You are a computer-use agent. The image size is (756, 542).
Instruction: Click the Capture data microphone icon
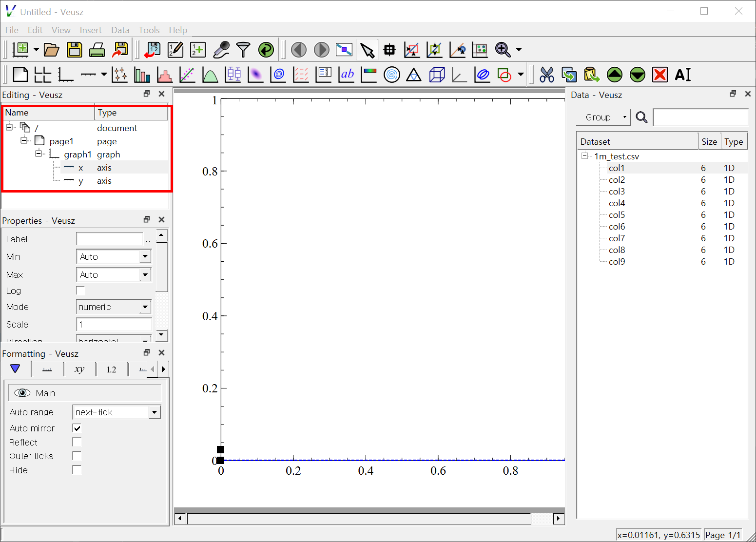[221, 49]
